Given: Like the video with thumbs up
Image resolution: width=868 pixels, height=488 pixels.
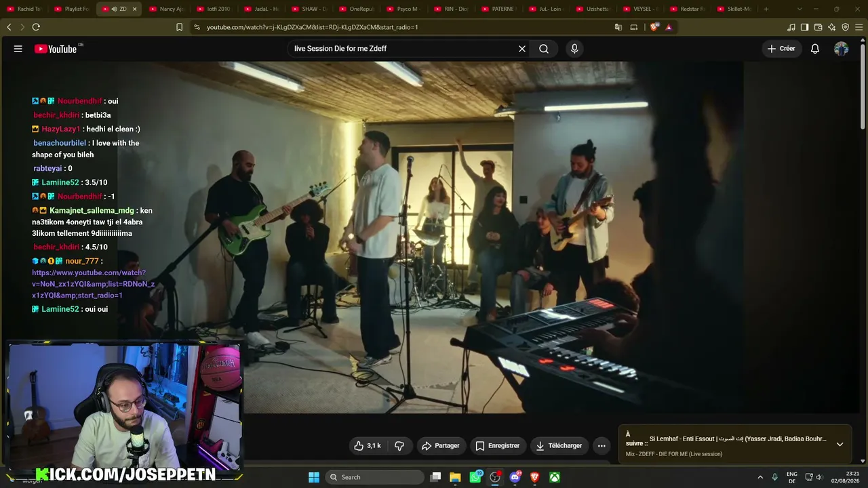Looking at the screenshot, I should 368,445.
